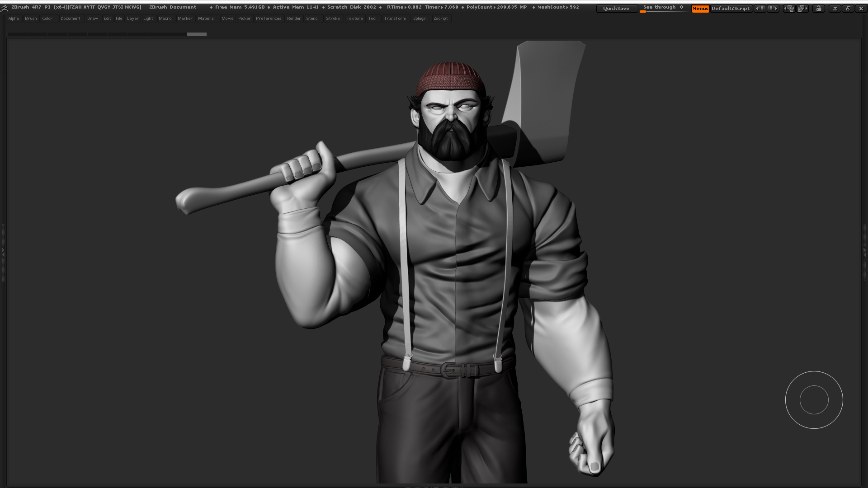Click the restore window icon
Image resolution: width=868 pixels, height=488 pixels.
(848, 8)
